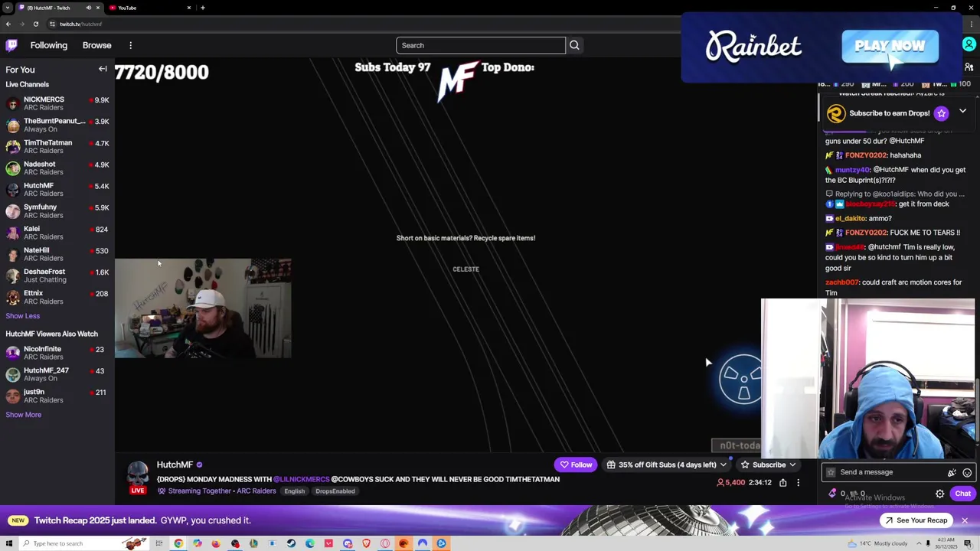Open NicoInfinite recommended channel
Image resolution: width=980 pixels, height=551 pixels.
click(57, 353)
